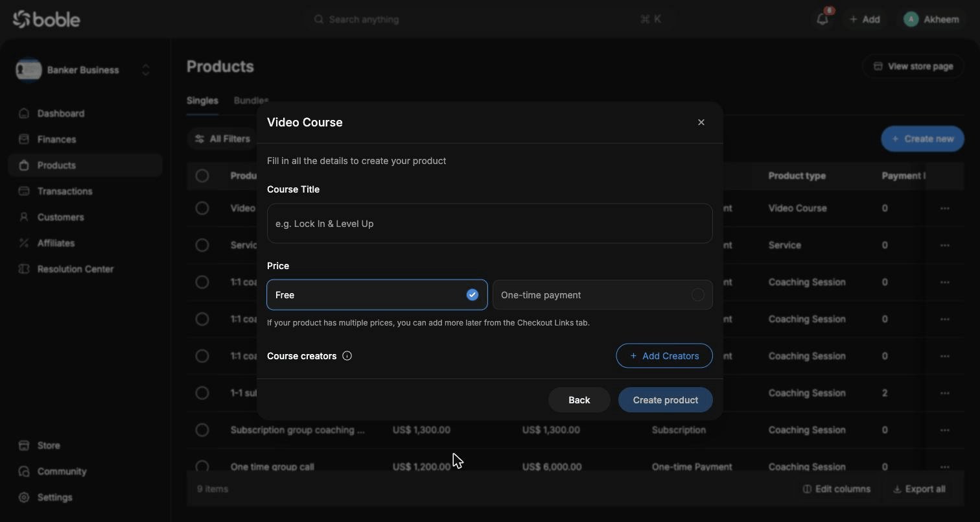The height and width of the screenshot is (522, 980).
Task: Click the Course Title input field
Action: [x=489, y=224]
